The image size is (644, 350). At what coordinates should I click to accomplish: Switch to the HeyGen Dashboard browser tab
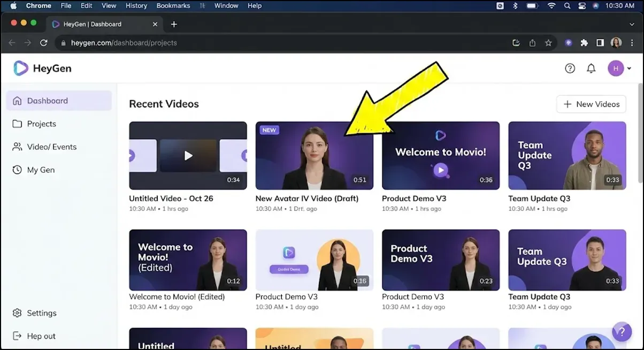click(x=96, y=24)
